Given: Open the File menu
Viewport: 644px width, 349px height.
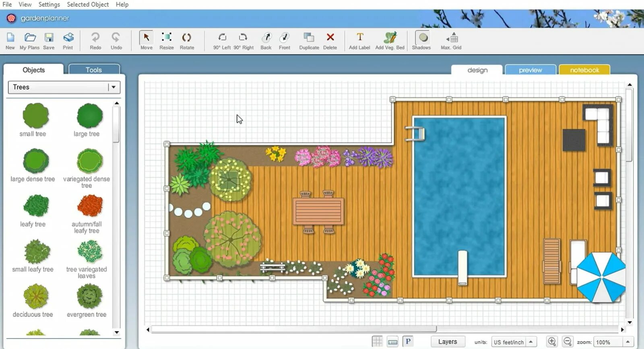Looking at the screenshot, I should 7,4.
